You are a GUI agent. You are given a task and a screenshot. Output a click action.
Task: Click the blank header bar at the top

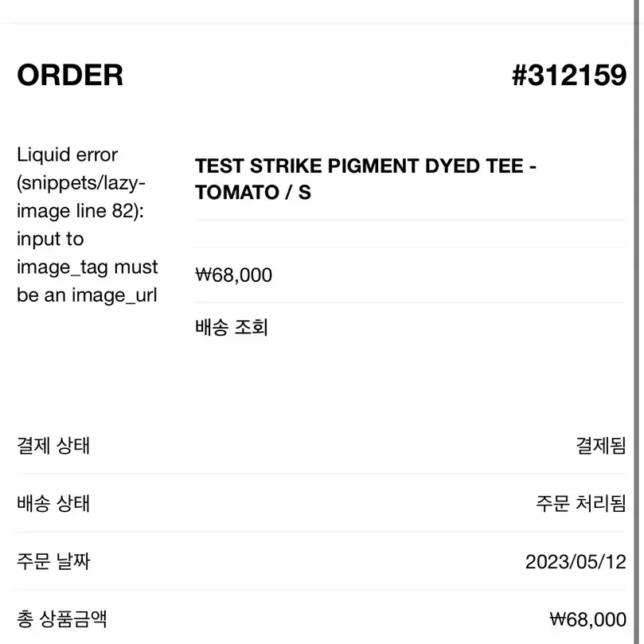pyautogui.click(x=316, y=11)
